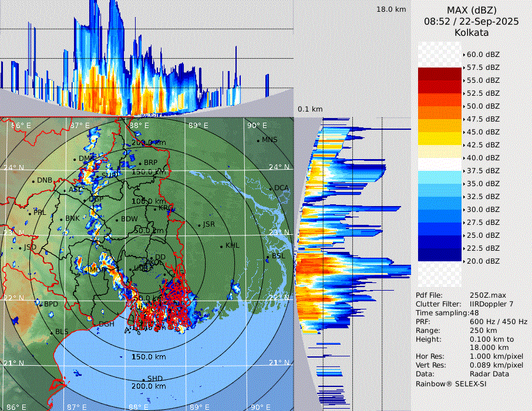Select the JSR station point

(198, 225)
